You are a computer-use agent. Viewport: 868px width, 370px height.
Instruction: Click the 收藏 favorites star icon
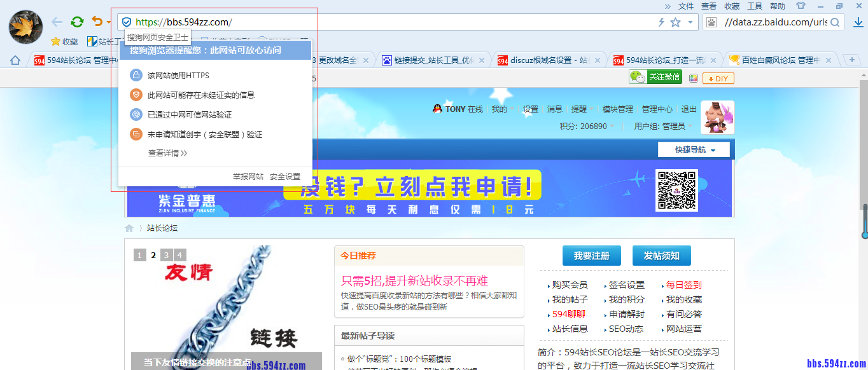55,41
